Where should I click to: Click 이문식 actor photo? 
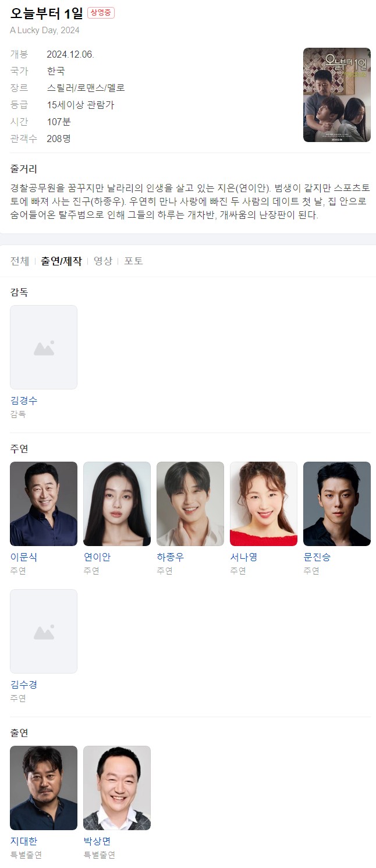(x=44, y=504)
